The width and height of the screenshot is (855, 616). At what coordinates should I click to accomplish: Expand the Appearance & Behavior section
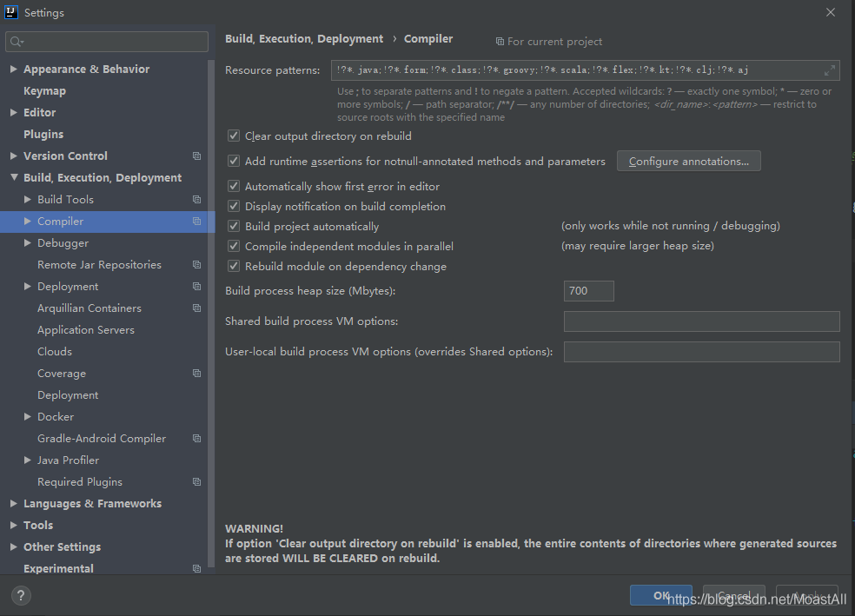click(x=14, y=70)
